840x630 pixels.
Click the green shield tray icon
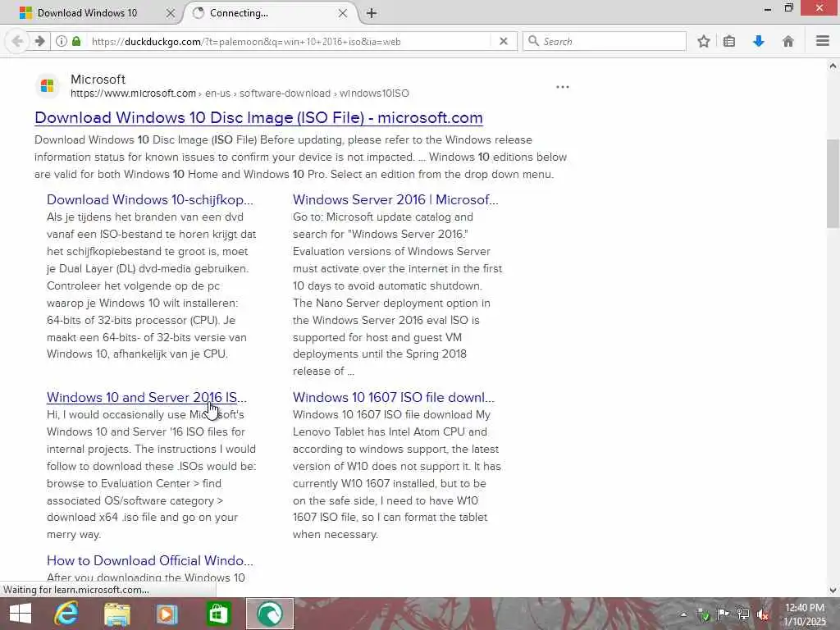[x=703, y=614]
